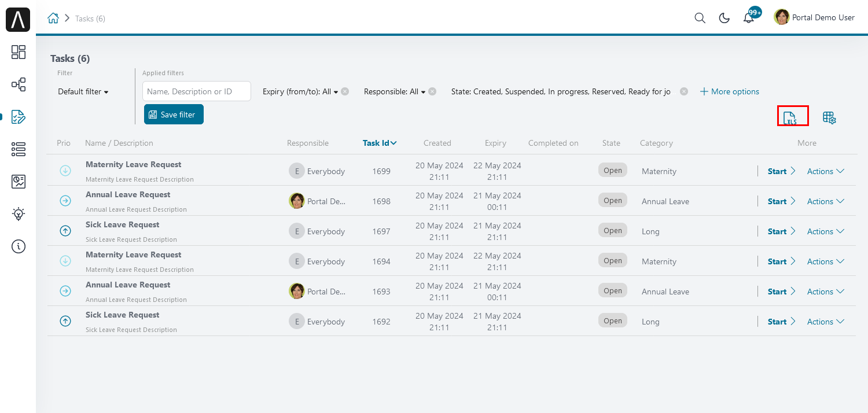Click Everybody responsible in task 1697
Image resolution: width=868 pixels, height=413 pixels.
(317, 231)
